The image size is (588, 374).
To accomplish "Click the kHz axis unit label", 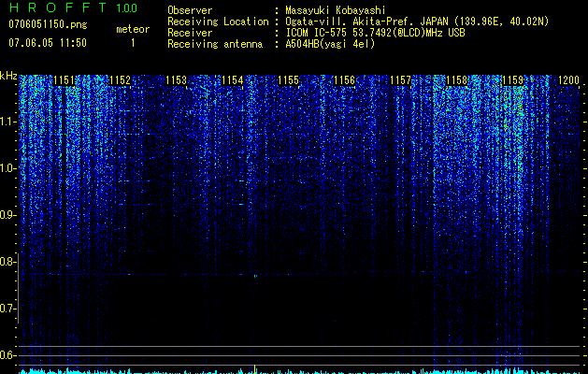I will (x=8, y=76).
